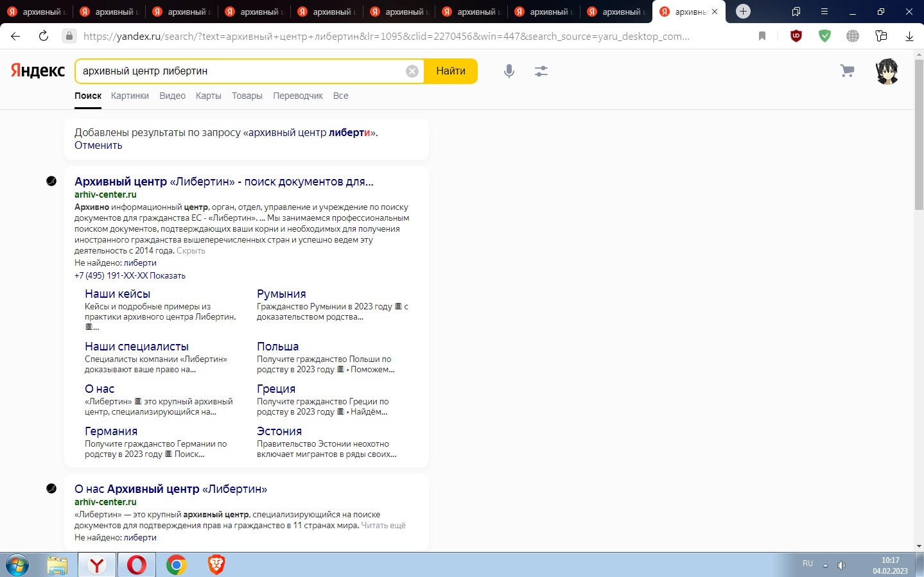Image resolution: width=924 pixels, height=577 pixels.
Task: Open the downloads arrow icon
Action: 909,36
